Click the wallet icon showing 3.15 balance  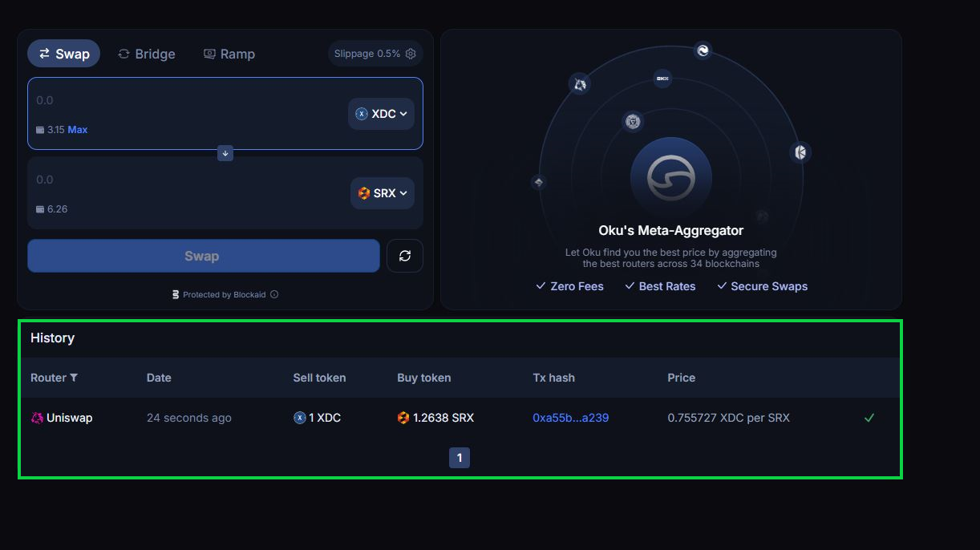pyautogui.click(x=39, y=129)
